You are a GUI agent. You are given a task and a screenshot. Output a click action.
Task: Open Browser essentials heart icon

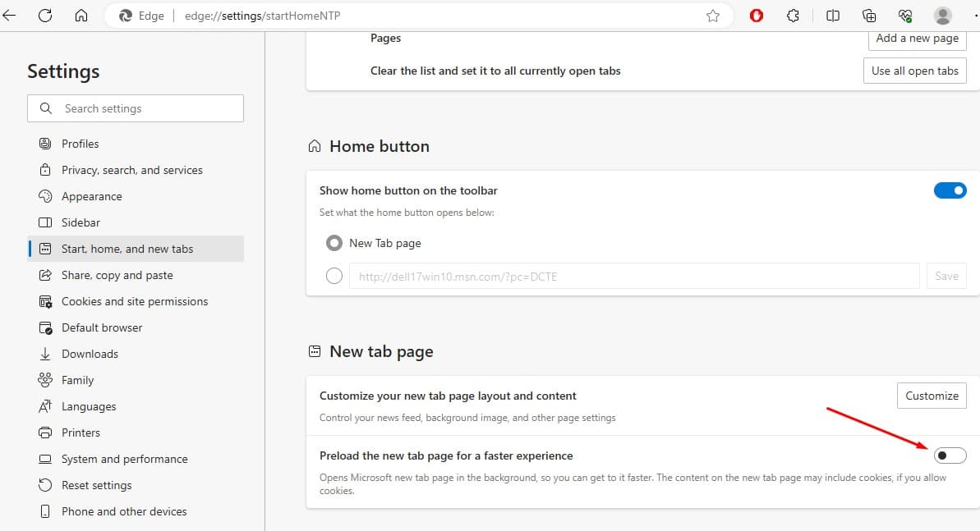pyautogui.click(x=905, y=16)
